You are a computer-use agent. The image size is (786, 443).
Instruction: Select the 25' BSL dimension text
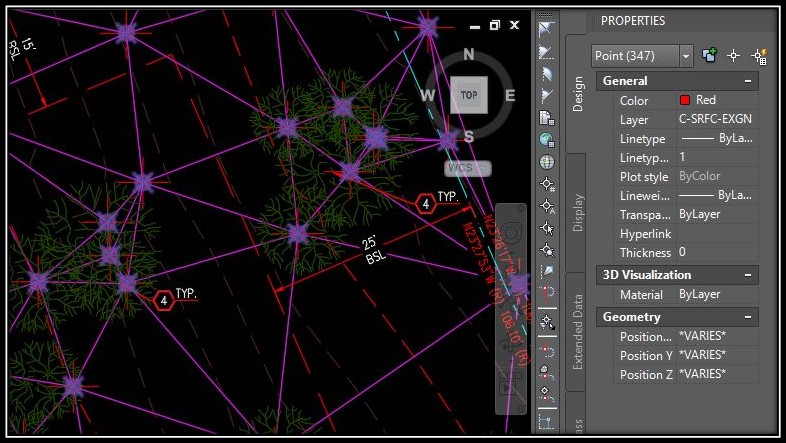(x=373, y=250)
